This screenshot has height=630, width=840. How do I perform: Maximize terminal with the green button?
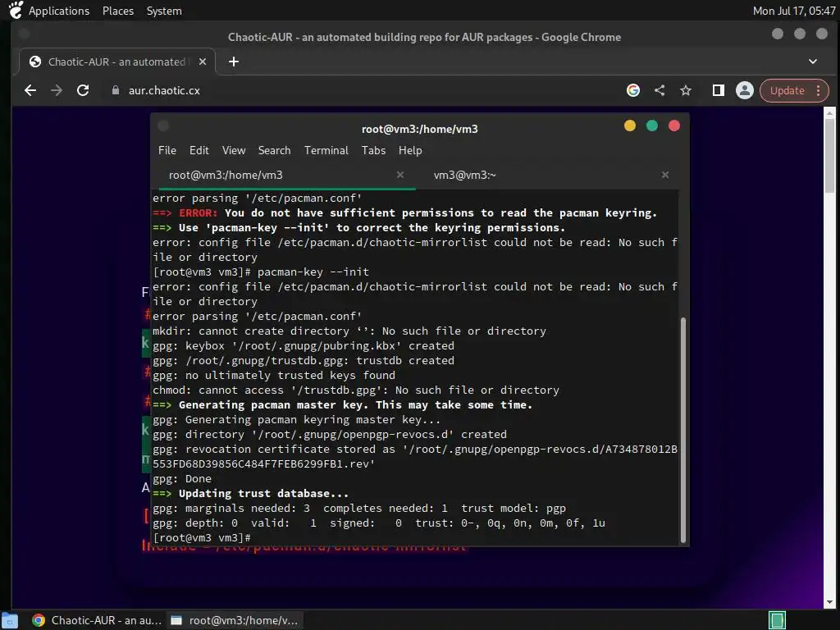[652, 126]
